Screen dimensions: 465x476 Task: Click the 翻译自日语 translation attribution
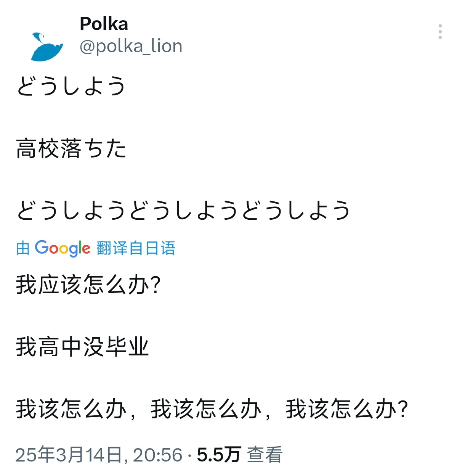pos(136,248)
